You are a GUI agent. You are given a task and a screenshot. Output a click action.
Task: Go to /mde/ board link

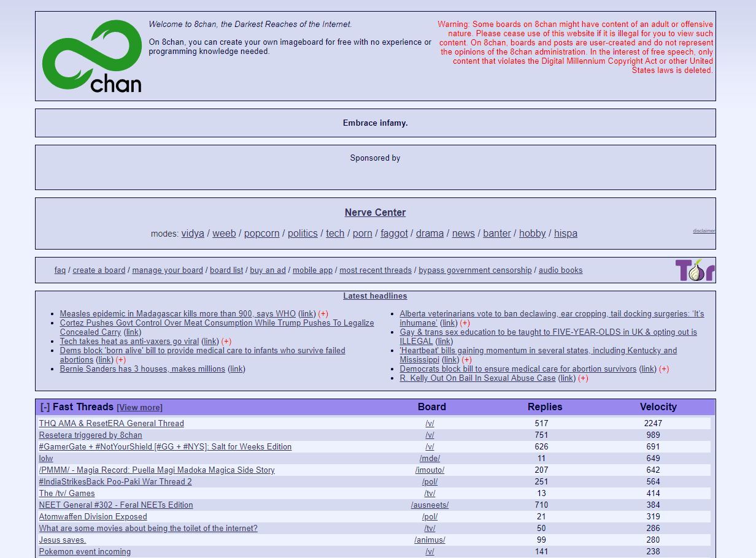(430, 459)
